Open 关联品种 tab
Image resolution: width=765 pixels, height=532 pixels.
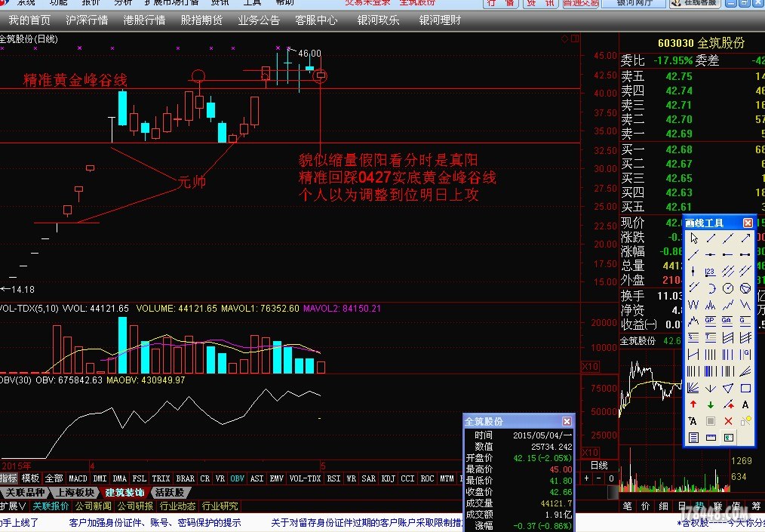(24, 493)
